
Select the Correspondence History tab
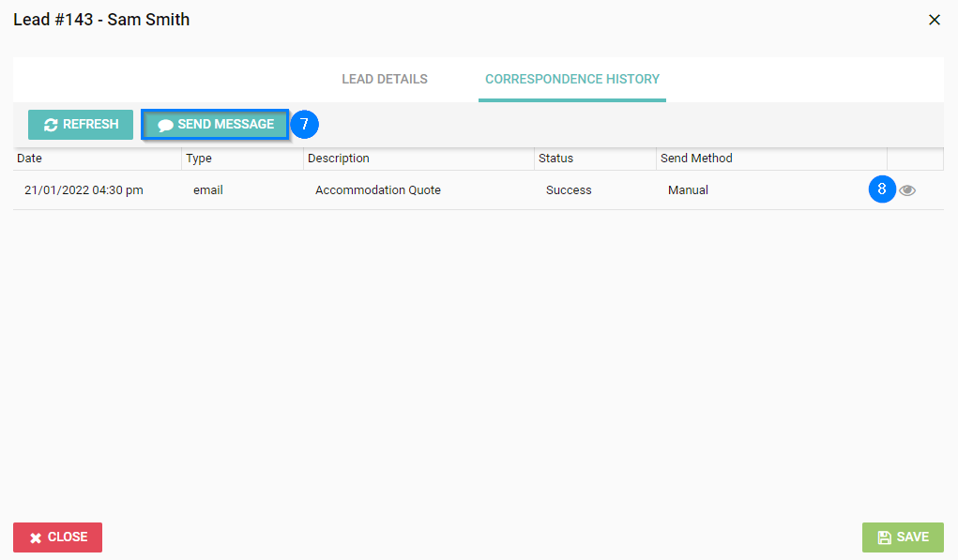(571, 79)
